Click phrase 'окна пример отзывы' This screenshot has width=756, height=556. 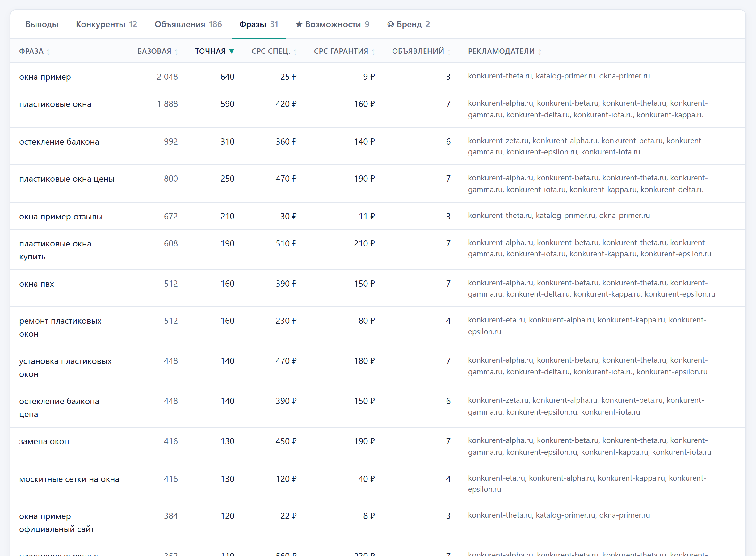tap(61, 217)
